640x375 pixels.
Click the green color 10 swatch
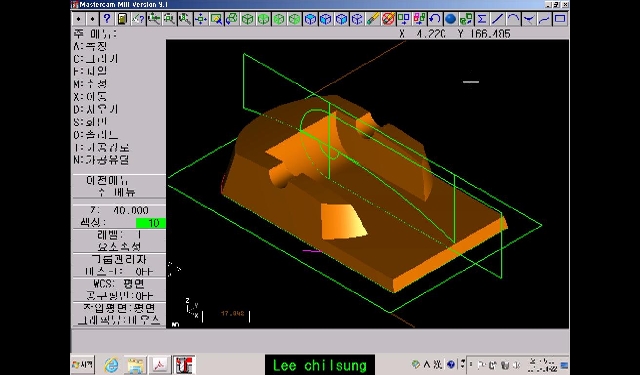point(151,223)
